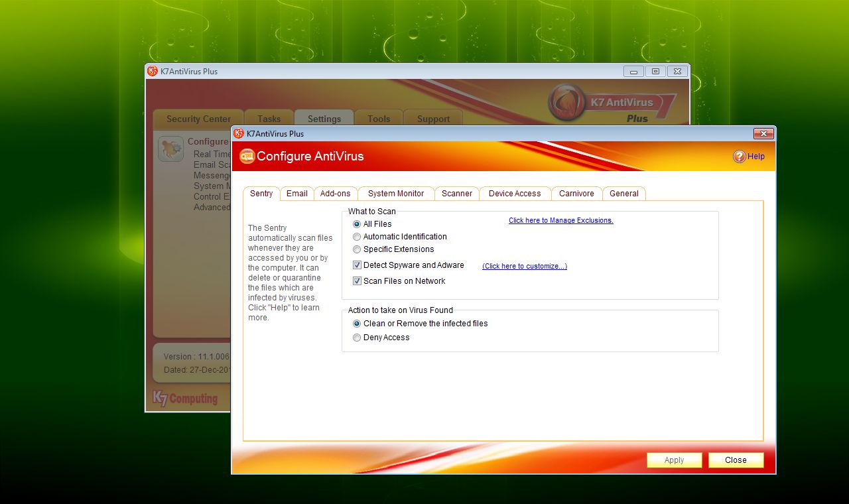The width and height of the screenshot is (849, 504).
Task: Open Security Center tab in main window
Action: coord(198,119)
